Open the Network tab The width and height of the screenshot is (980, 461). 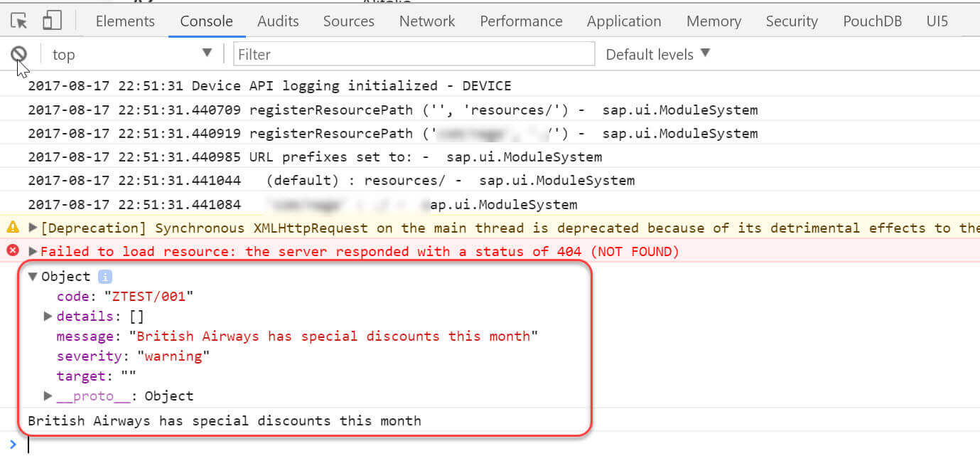pyautogui.click(x=427, y=21)
